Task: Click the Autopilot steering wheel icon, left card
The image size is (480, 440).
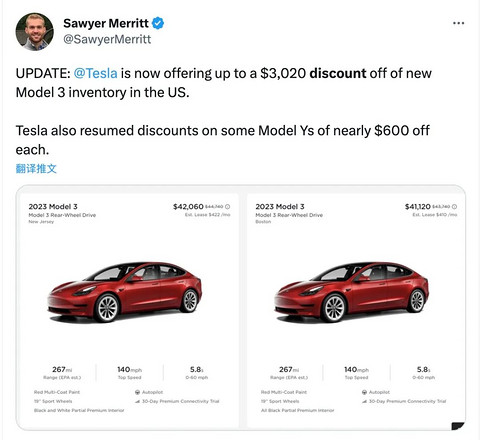Action: (x=137, y=392)
